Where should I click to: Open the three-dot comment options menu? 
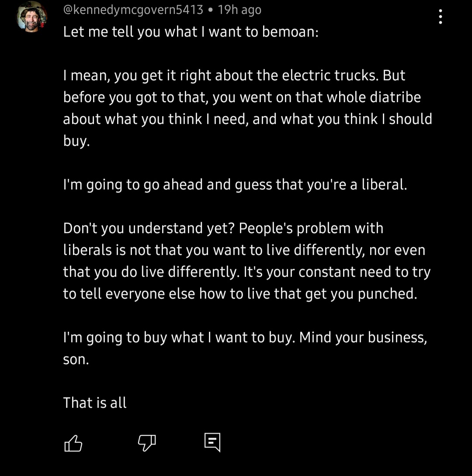point(440,17)
